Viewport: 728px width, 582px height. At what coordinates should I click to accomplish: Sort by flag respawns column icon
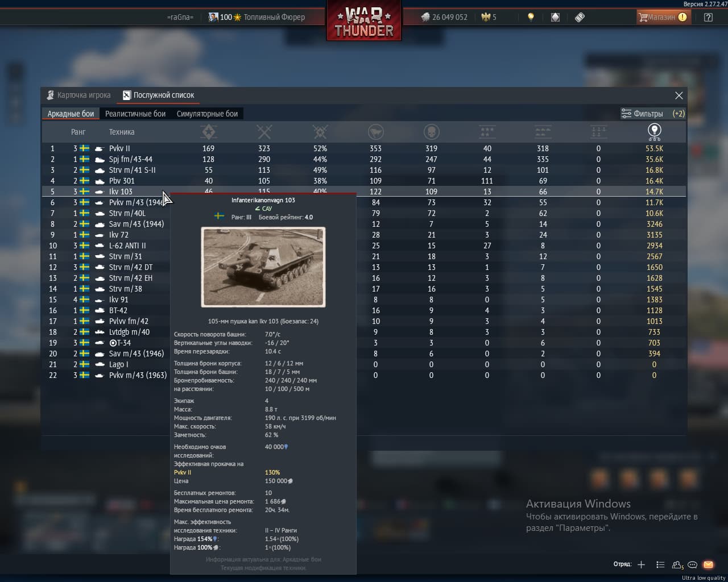click(375, 132)
